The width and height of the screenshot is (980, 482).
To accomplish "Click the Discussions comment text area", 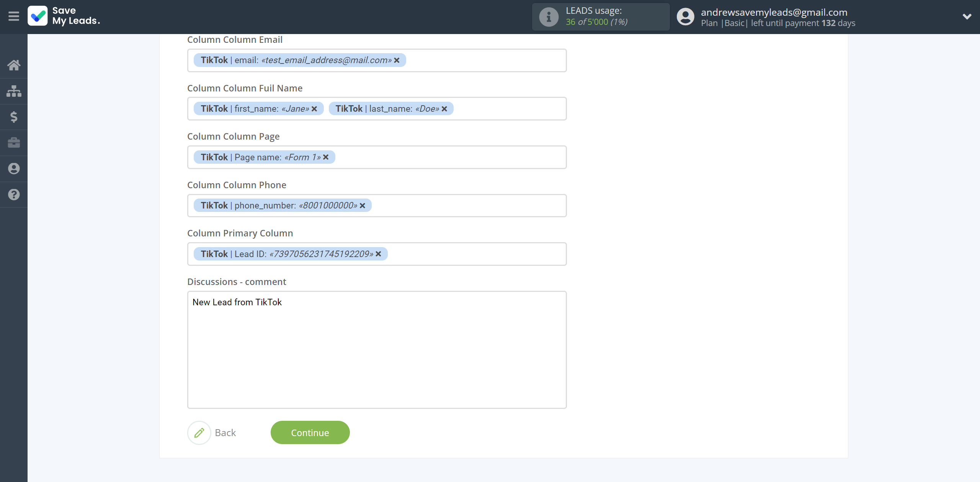I will pyautogui.click(x=377, y=350).
